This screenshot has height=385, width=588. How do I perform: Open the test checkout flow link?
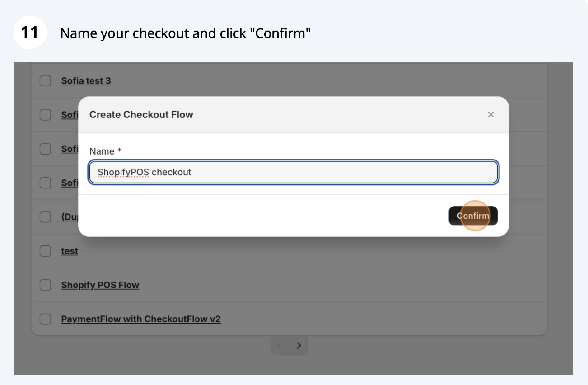click(70, 251)
